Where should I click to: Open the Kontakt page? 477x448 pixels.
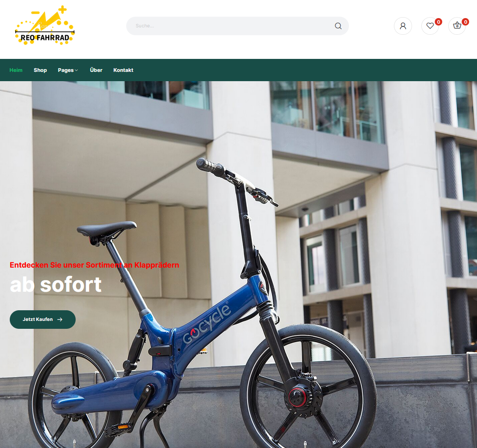(x=123, y=70)
